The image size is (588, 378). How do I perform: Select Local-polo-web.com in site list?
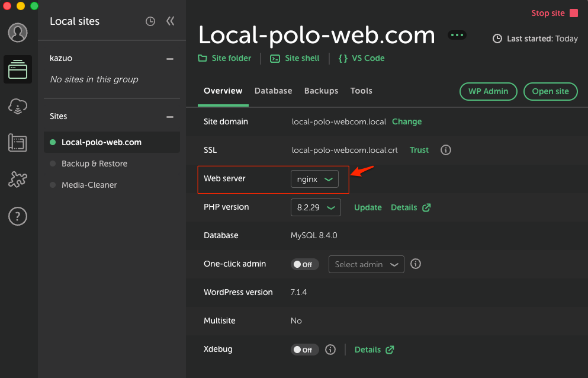coord(112,142)
